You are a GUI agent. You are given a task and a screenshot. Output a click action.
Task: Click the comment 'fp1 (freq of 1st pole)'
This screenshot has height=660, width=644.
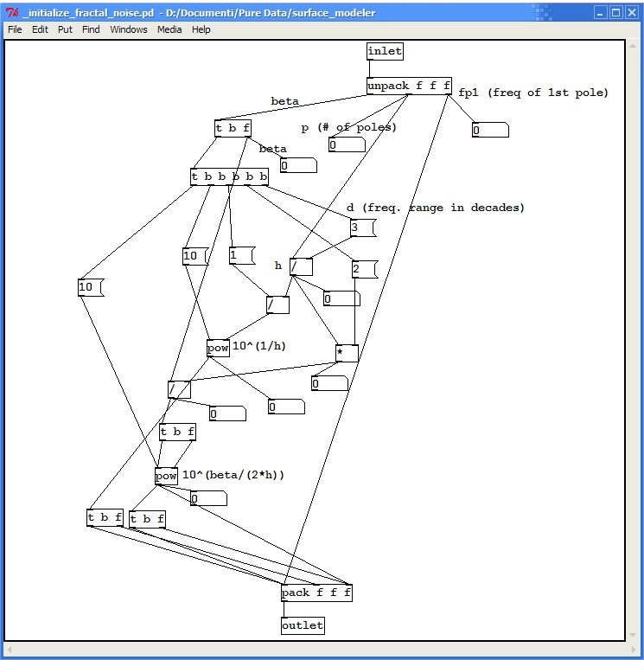pos(533,93)
